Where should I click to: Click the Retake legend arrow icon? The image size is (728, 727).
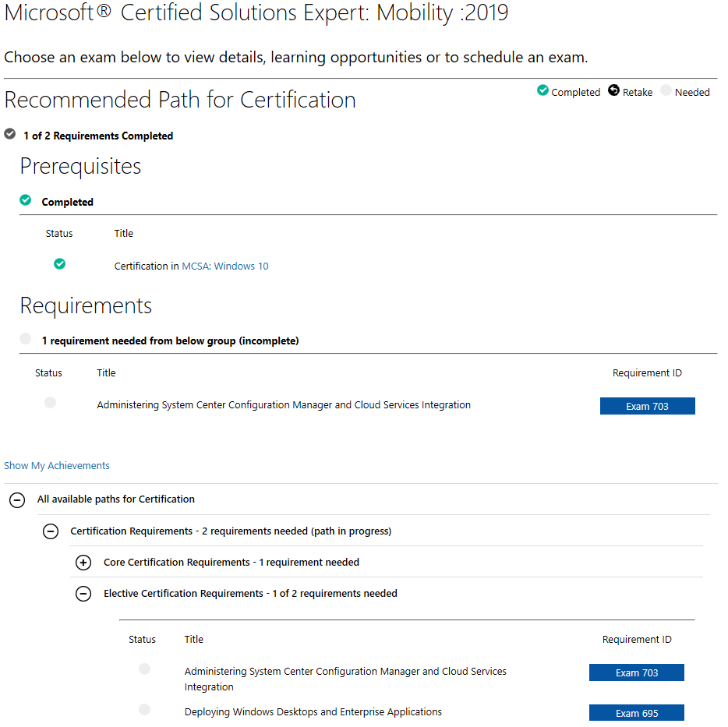coord(613,90)
